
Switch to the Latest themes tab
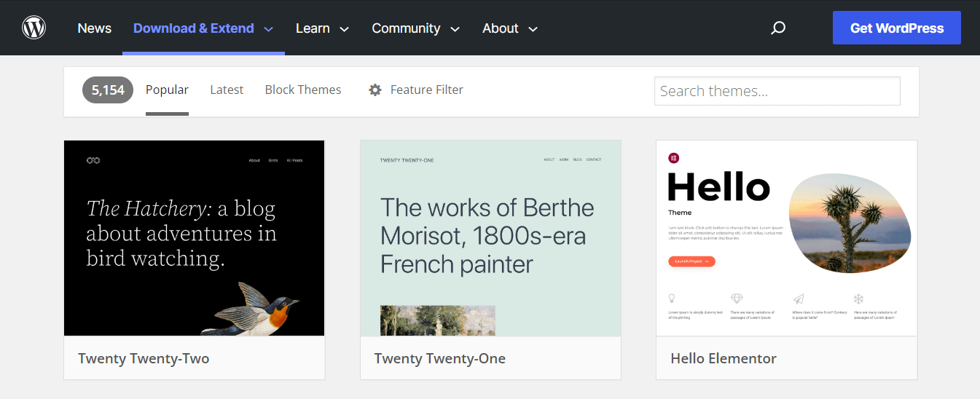(x=227, y=90)
